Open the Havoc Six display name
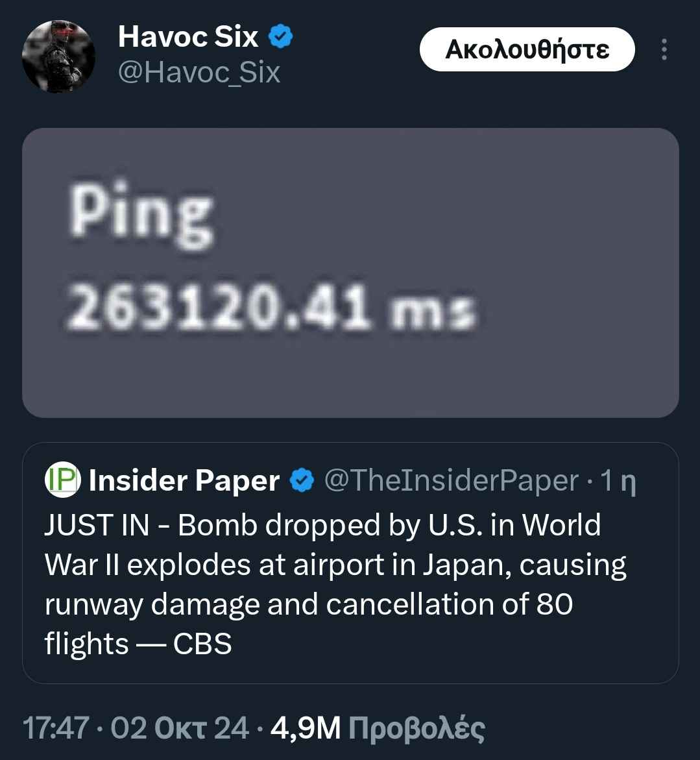This screenshot has width=700, height=760. point(188,37)
